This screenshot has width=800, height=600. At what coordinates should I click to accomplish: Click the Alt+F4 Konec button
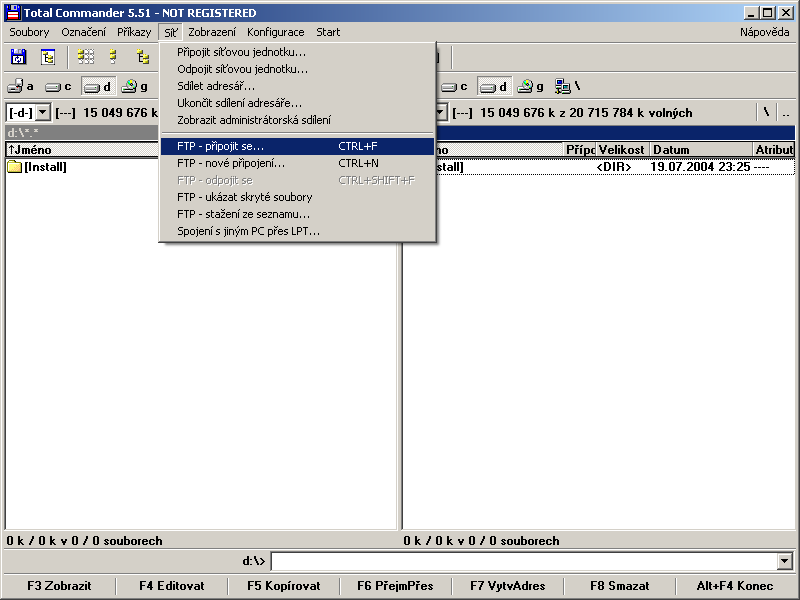pos(735,586)
